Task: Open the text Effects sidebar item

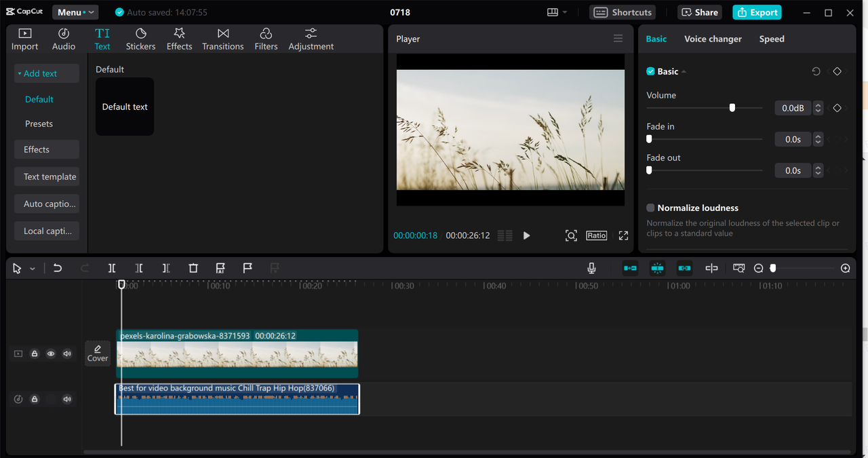Action: click(47, 149)
